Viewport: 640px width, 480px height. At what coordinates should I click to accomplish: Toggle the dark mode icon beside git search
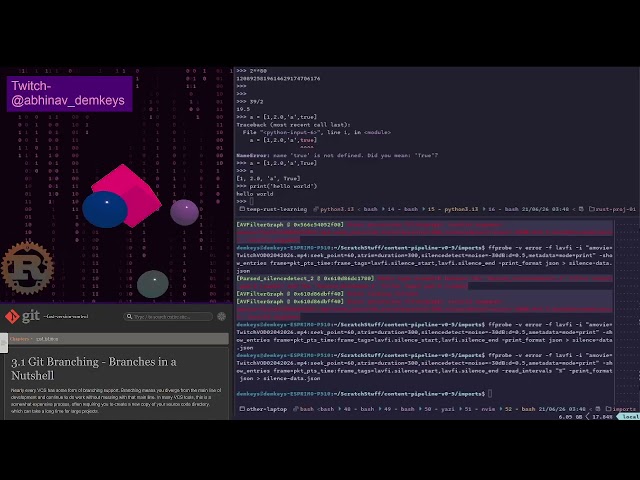(222, 316)
